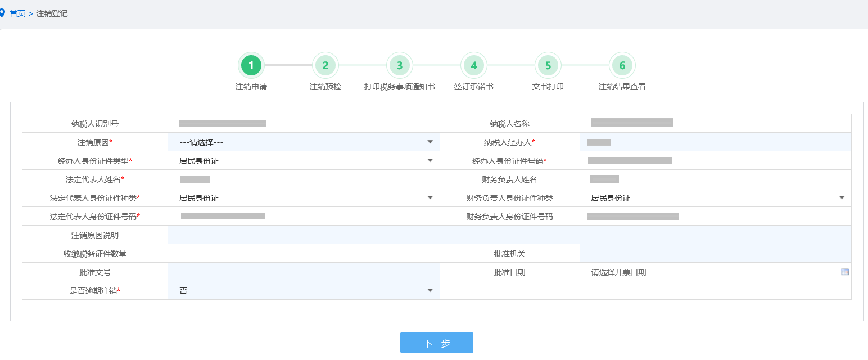Focus the 收缴税务证件数量 field
This screenshot has width=868, height=360.
coord(304,254)
